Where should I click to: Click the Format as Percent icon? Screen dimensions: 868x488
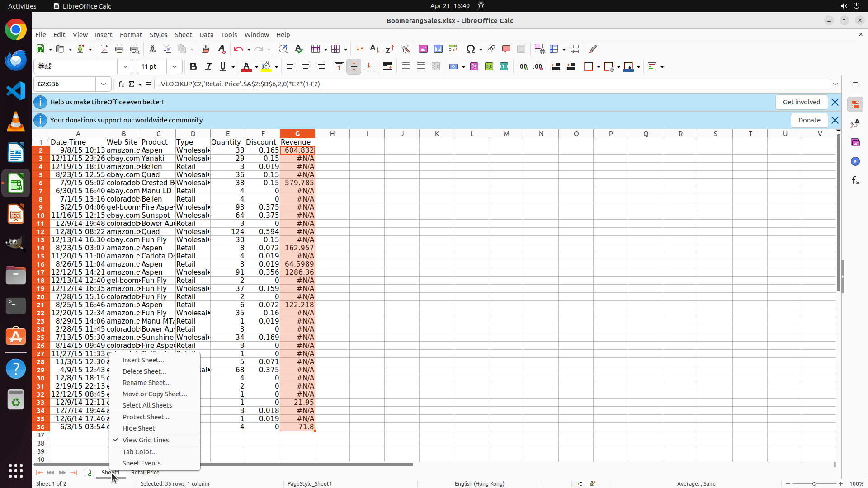(474, 67)
